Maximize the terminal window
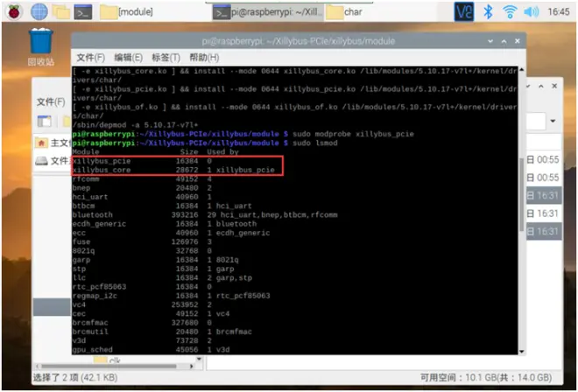Viewport: 578px width, 392px height. [504, 41]
